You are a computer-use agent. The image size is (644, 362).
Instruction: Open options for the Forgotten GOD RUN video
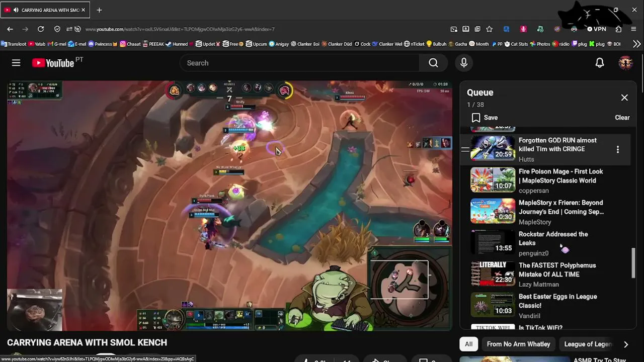(x=618, y=149)
